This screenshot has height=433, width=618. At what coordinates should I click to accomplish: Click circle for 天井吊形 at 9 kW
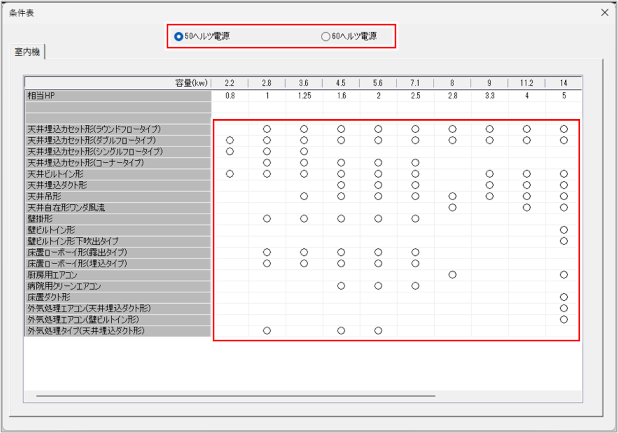pos(489,196)
